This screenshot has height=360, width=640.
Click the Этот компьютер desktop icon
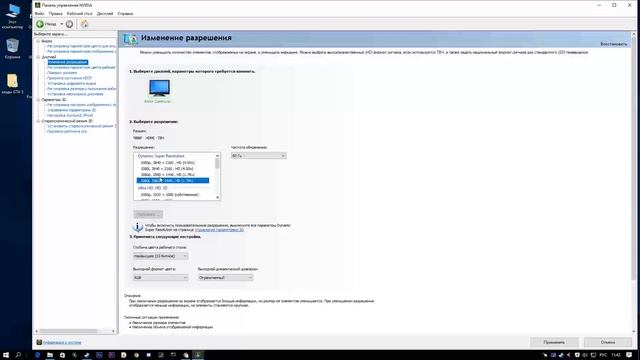click(x=12, y=17)
